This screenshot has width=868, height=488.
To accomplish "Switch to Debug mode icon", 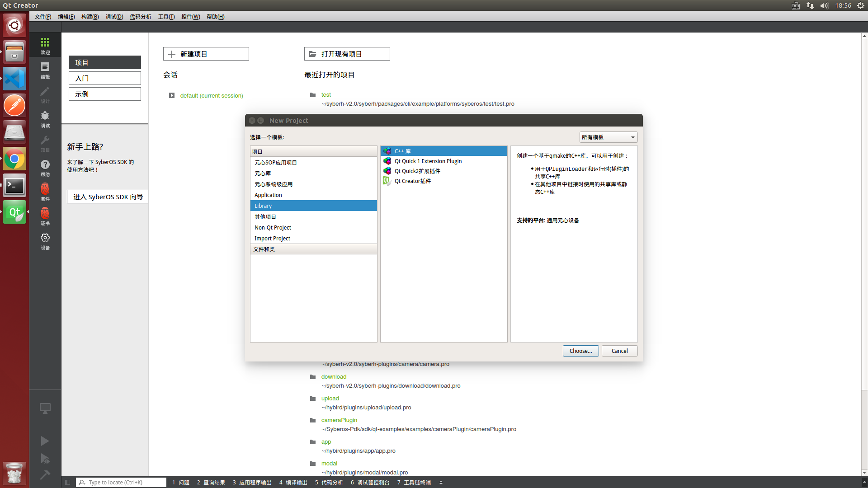I will pyautogui.click(x=45, y=119).
